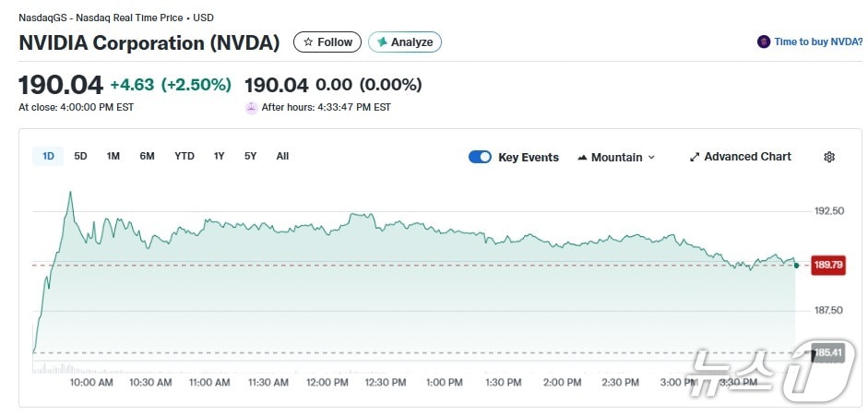The image size is (868, 415).
Task: Click the purple Time to buy icon
Action: (x=763, y=41)
